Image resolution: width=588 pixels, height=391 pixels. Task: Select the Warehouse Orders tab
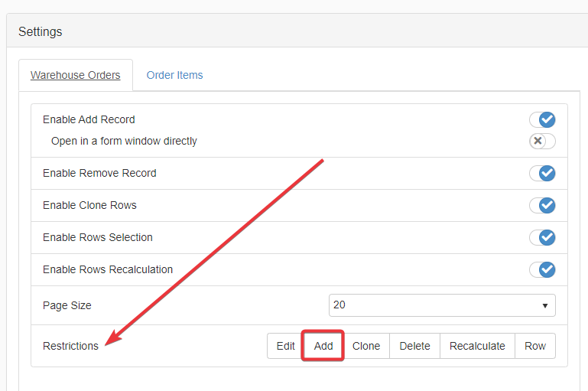point(75,75)
